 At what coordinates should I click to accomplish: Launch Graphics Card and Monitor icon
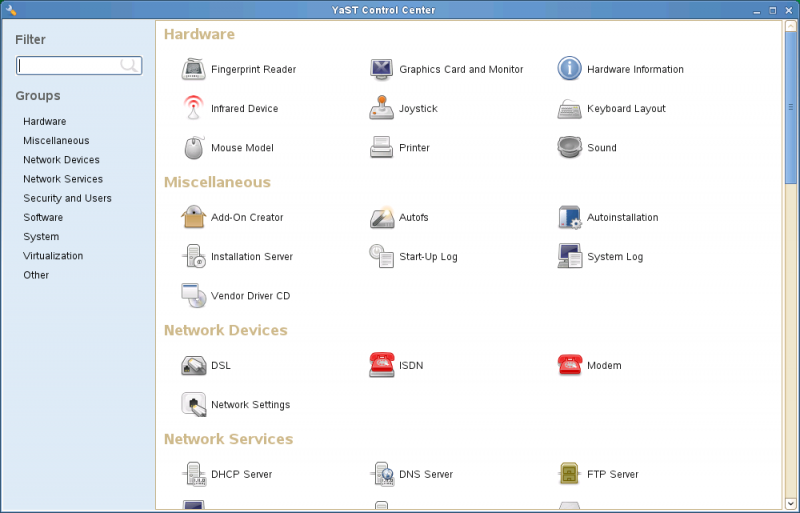point(382,69)
